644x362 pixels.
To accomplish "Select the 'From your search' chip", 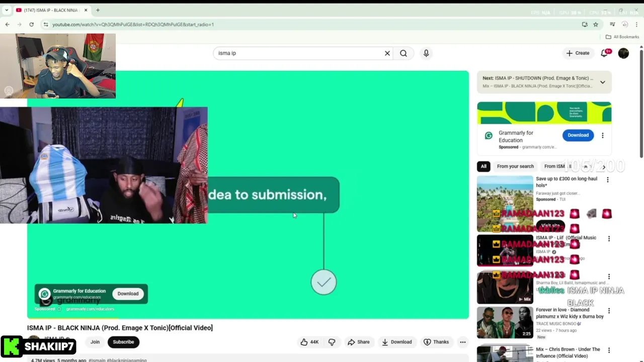I will [x=515, y=166].
